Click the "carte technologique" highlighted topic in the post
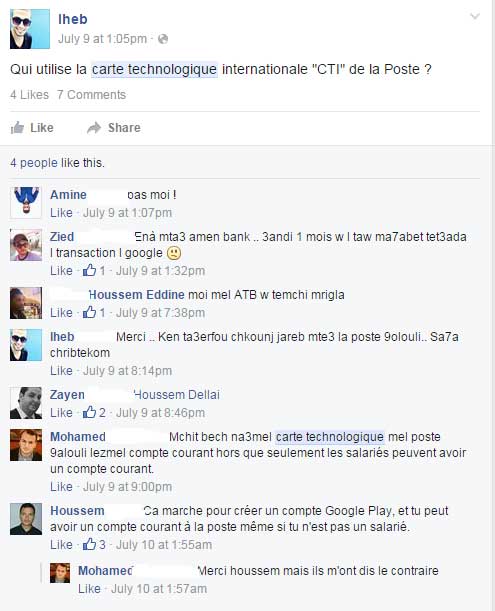Viewport: 495px width, 611px height. (x=154, y=69)
